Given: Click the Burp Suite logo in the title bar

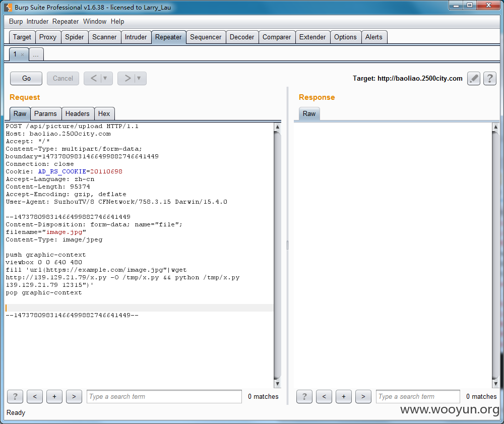Looking at the screenshot, I should (8, 7).
